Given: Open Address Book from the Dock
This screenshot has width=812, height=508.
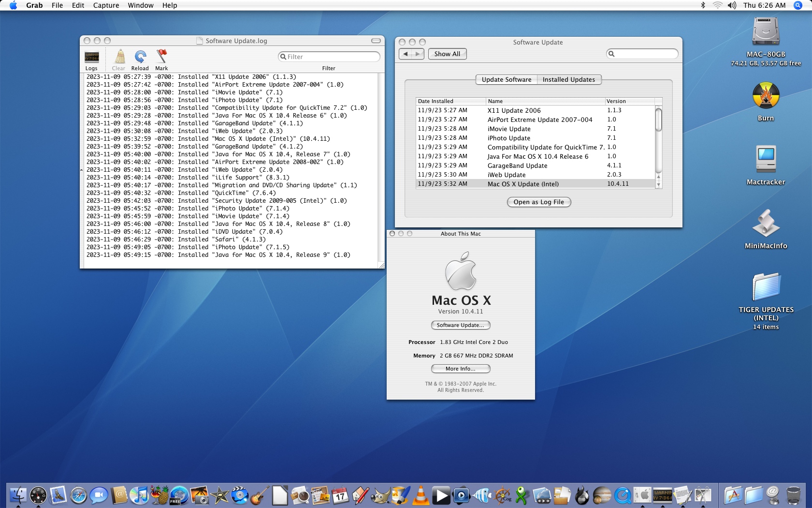Looking at the screenshot, I should pyautogui.click(x=119, y=495).
